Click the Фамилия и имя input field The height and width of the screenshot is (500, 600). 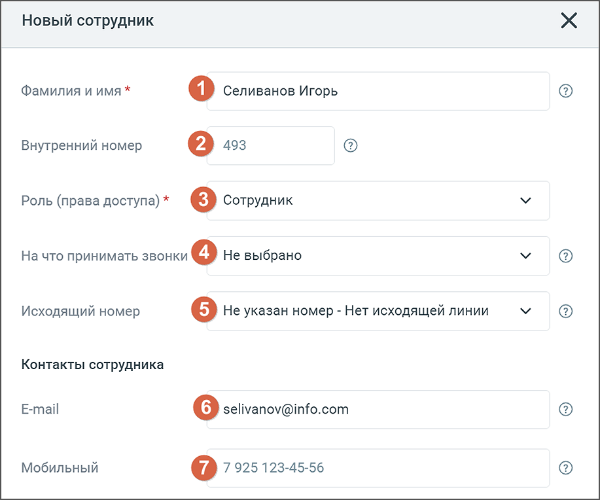[x=378, y=91]
